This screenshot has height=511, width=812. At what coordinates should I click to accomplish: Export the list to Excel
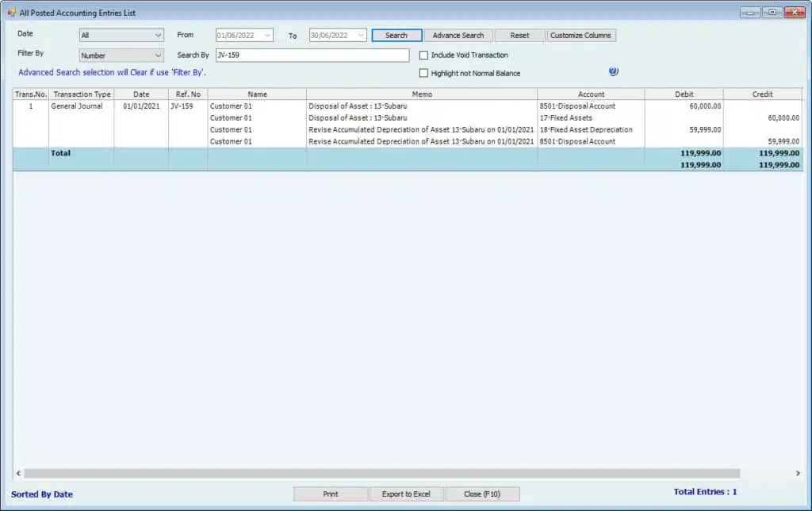[x=406, y=494]
